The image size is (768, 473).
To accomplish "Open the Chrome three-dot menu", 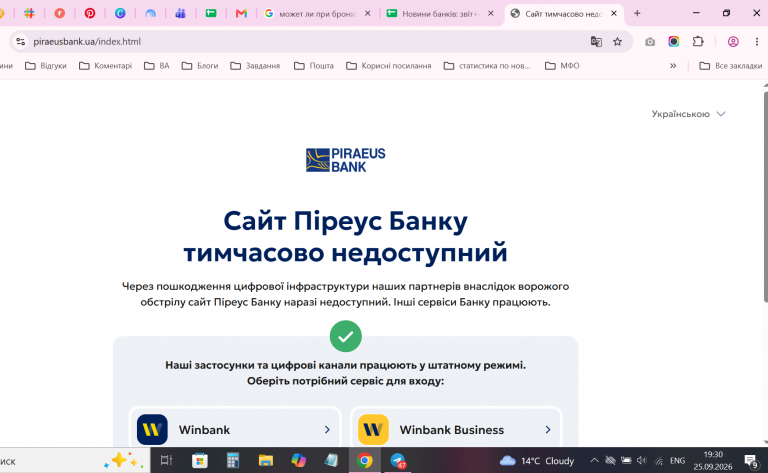I will 757,42.
